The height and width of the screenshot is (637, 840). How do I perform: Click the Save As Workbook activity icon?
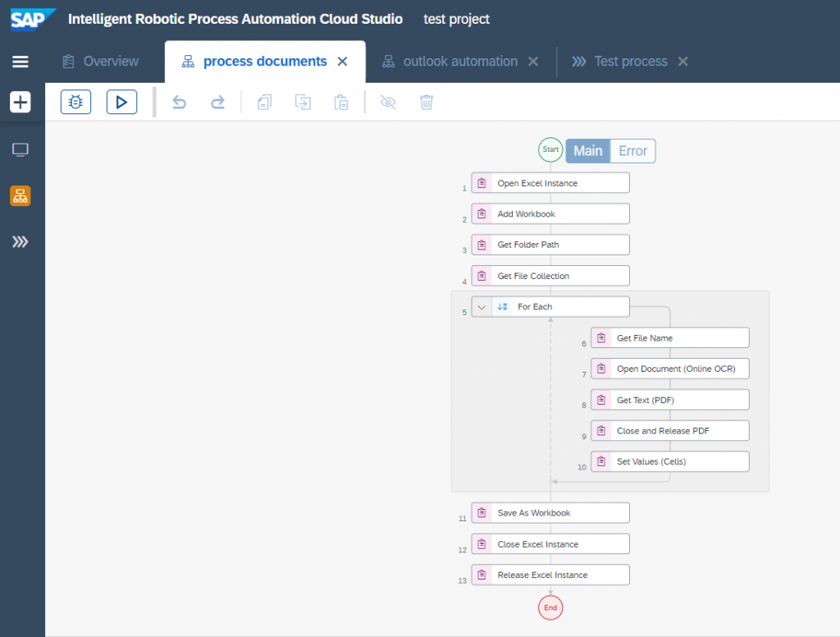click(482, 513)
